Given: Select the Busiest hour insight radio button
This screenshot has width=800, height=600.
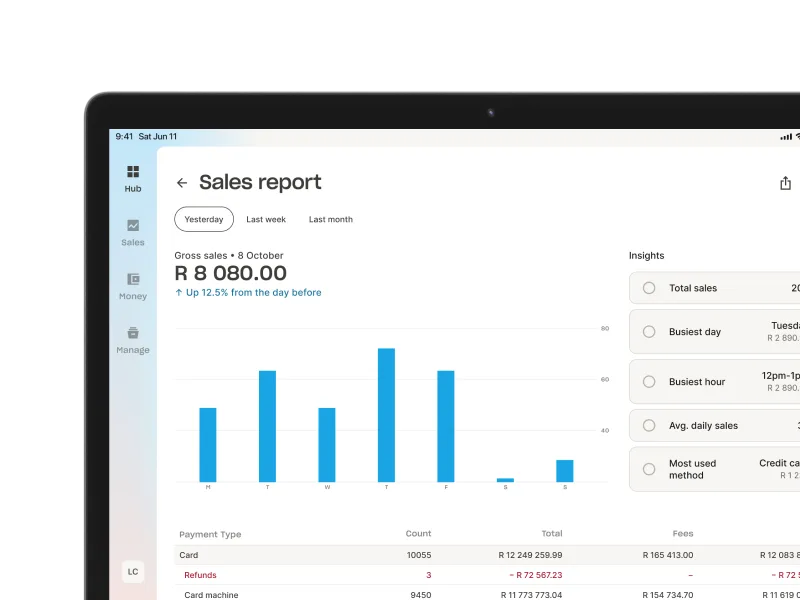Looking at the screenshot, I should point(649,382).
